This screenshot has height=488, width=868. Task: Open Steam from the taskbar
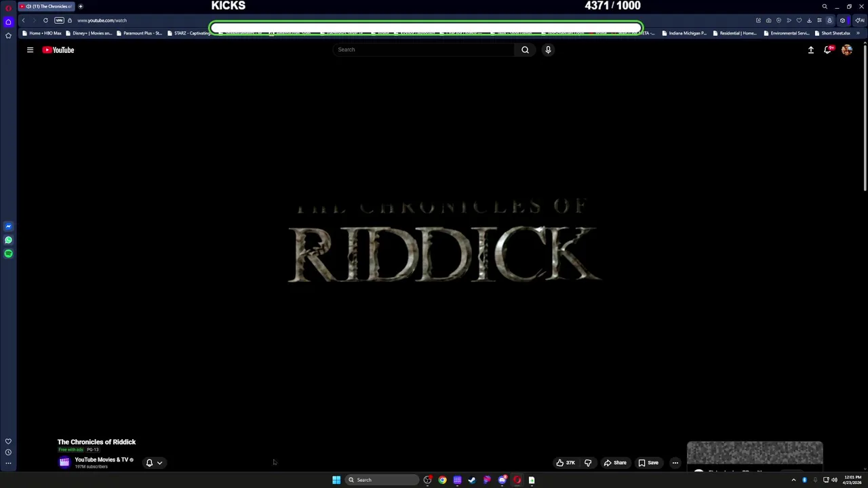[472, 480]
